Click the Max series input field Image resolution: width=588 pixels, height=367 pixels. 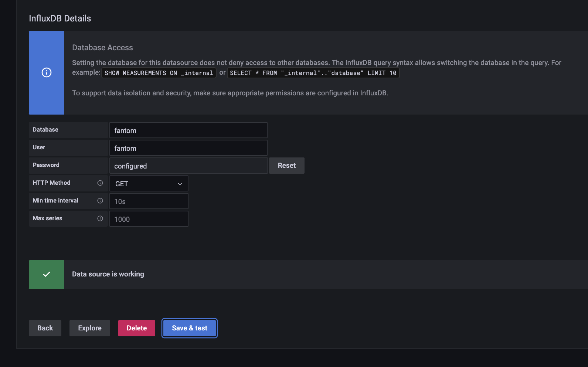click(149, 219)
